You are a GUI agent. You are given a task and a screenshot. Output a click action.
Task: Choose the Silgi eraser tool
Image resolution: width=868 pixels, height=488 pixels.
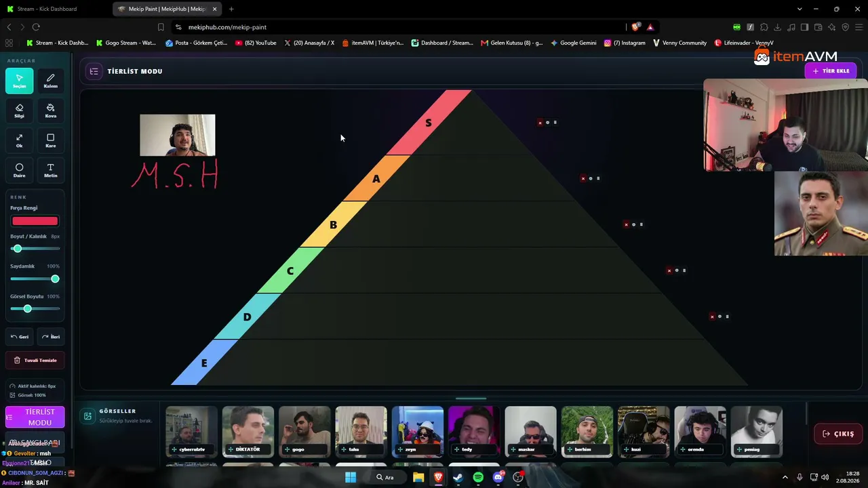[x=19, y=110]
